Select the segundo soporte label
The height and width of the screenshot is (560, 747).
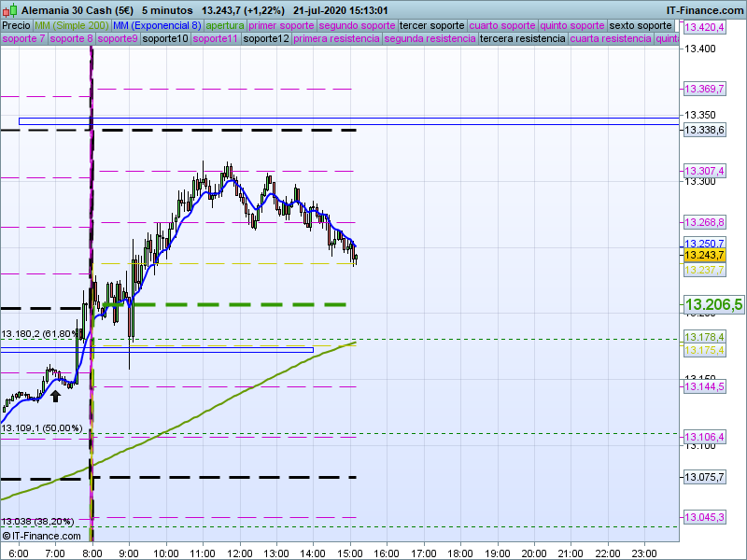pos(357,26)
